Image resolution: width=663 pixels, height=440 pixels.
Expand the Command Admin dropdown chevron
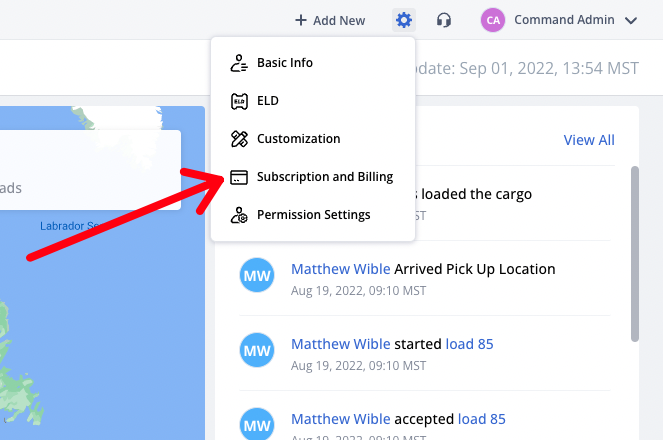(631, 20)
